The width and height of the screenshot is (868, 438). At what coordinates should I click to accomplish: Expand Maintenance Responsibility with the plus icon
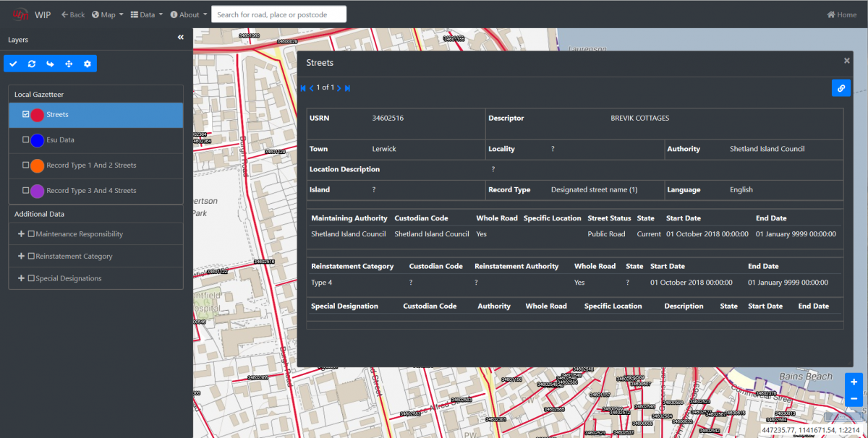click(21, 234)
